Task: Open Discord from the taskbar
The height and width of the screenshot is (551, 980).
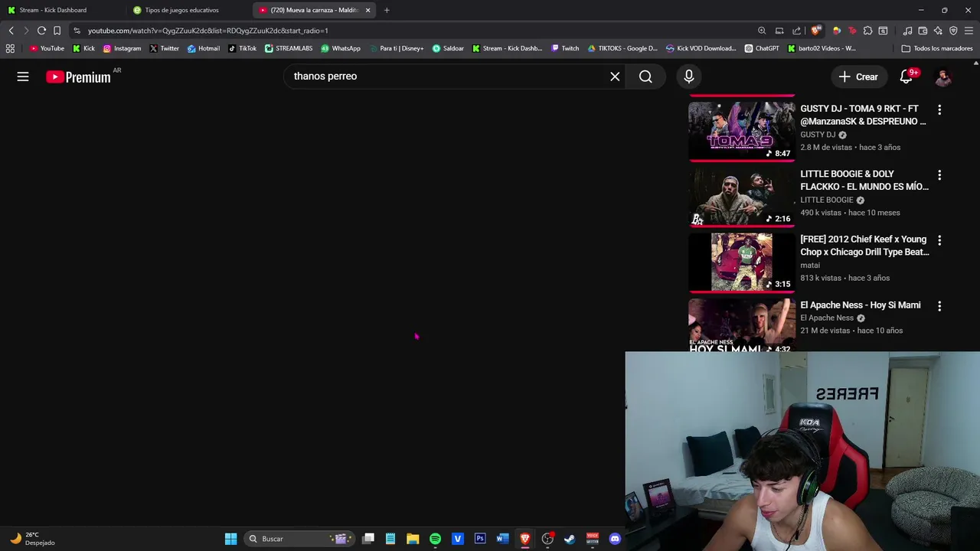Action: [x=615, y=539]
